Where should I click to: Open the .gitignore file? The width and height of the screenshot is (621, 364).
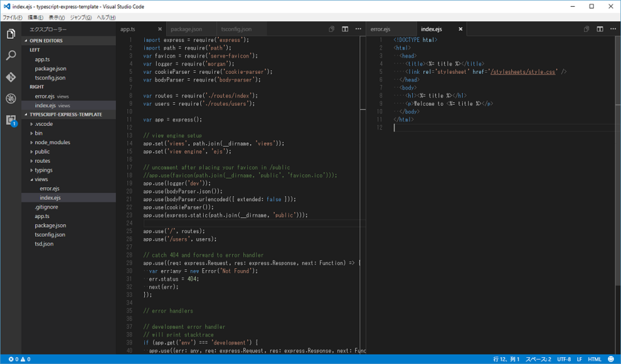tap(69, 207)
